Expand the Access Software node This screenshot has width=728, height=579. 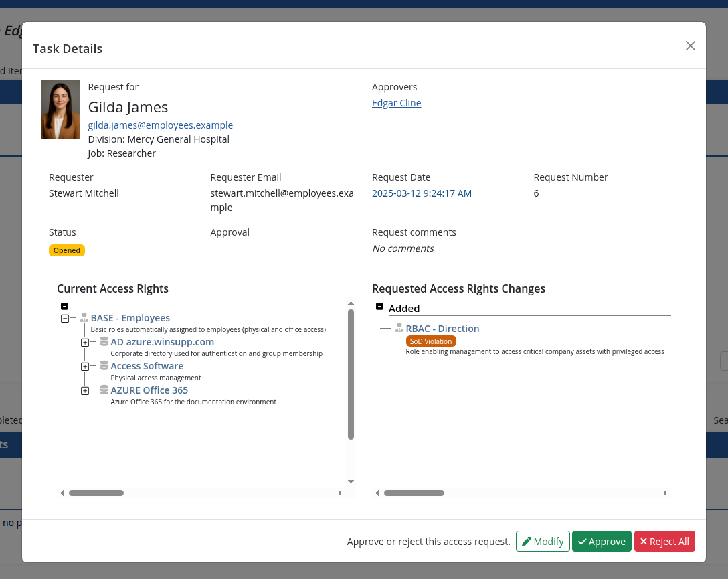pos(85,367)
